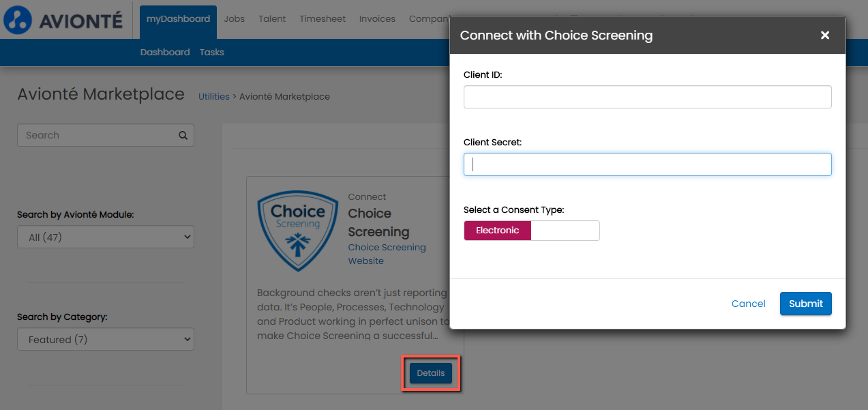This screenshot has height=410, width=868.
Task: Select the Electronic consent type
Action: click(498, 231)
